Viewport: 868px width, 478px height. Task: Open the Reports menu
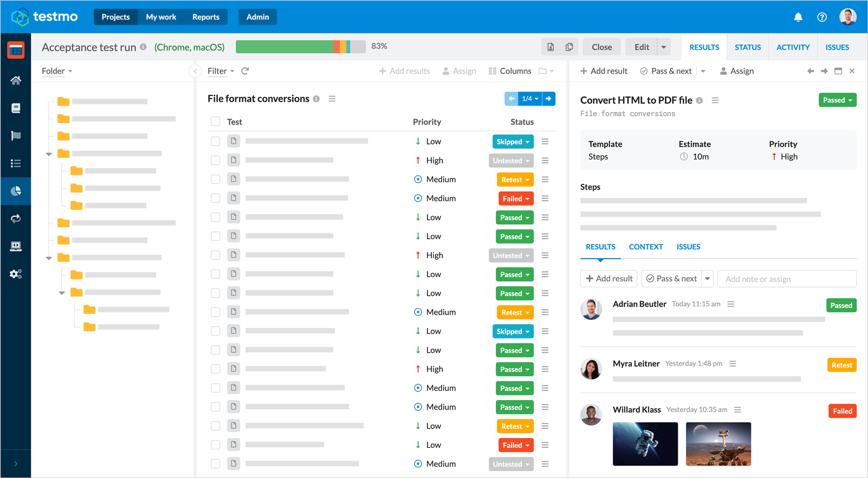[x=206, y=17]
